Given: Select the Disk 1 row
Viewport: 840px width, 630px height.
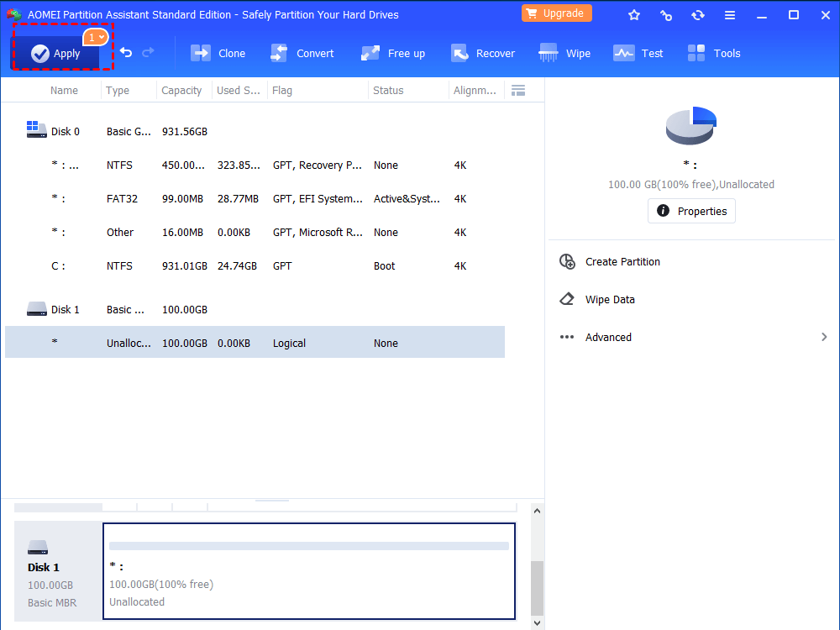Looking at the screenshot, I should 255,310.
